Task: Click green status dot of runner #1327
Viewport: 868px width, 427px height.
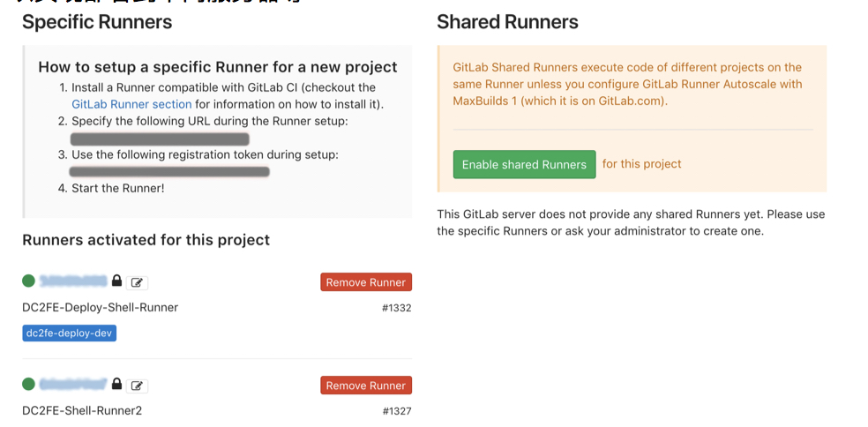Action: [x=28, y=384]
